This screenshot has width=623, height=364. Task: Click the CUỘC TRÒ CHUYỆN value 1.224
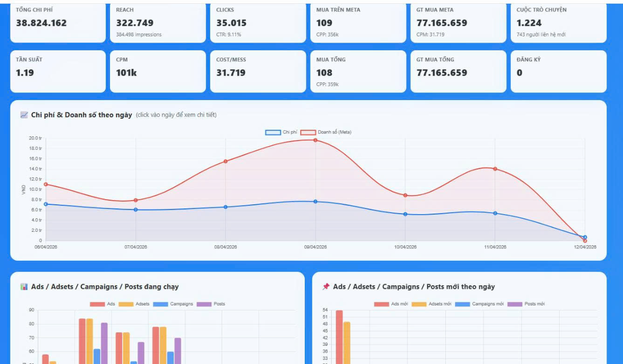[529, 23]
